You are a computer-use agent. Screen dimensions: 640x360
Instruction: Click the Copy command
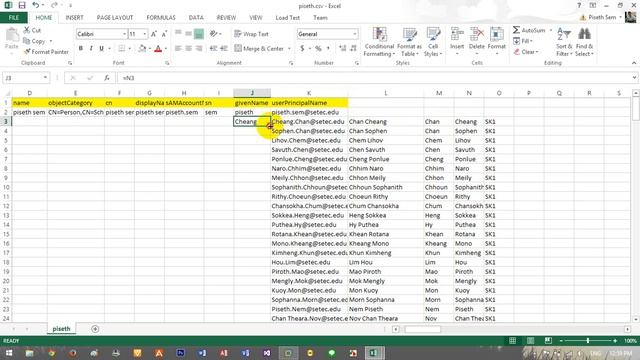pyautogui.click(x=34, y=41)
